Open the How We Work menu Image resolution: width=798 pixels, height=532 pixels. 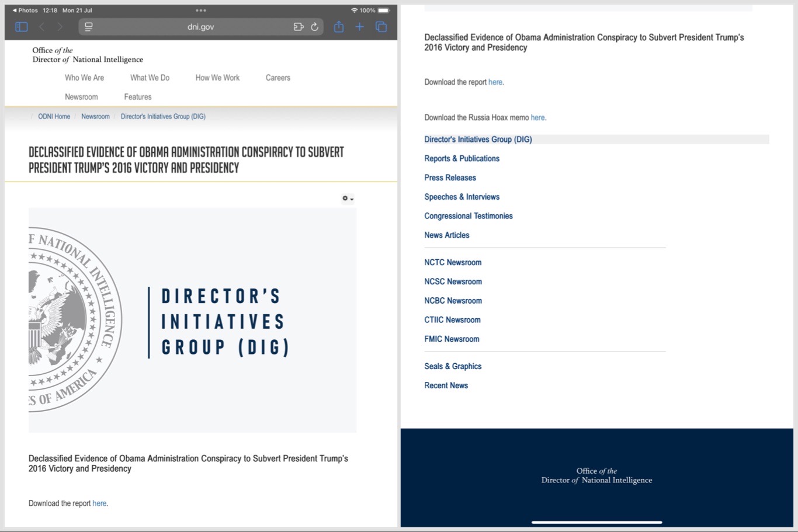click(x=217, y=78)
